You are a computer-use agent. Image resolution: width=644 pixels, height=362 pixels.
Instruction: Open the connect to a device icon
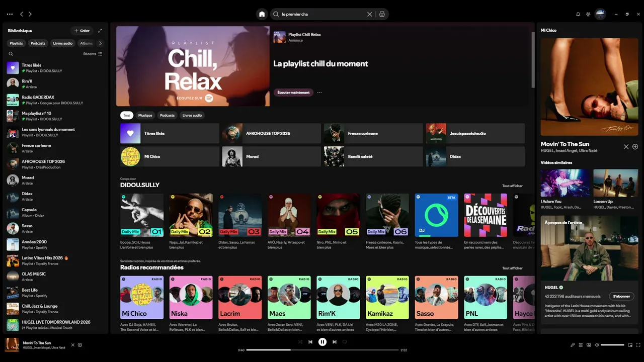(589, 345)
